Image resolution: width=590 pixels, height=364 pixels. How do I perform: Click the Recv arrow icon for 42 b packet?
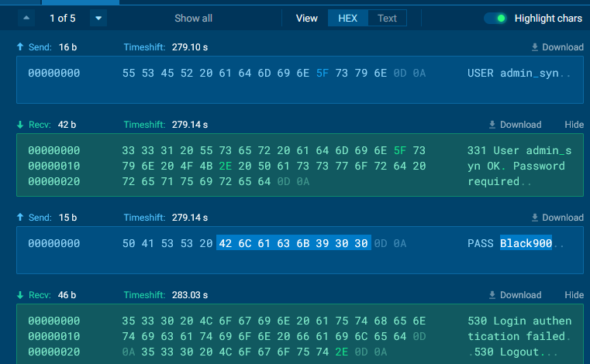pos(20,125)
